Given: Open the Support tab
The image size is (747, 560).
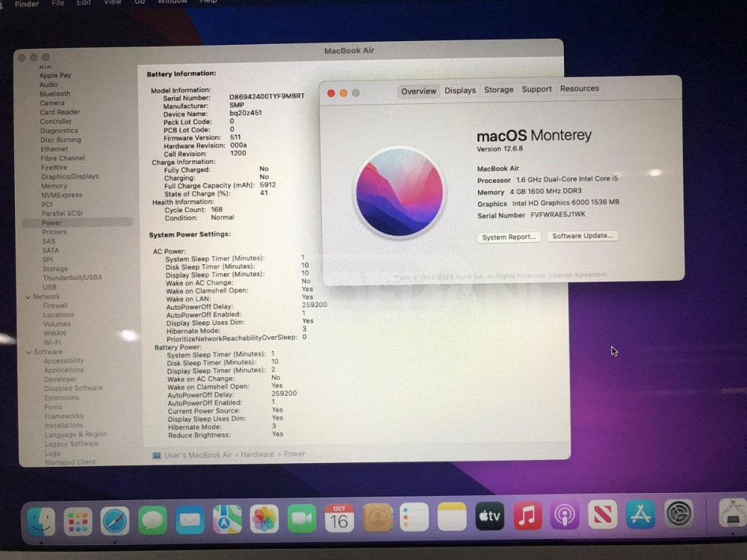Looking at the screenshot, I should (x=536, y=89).
